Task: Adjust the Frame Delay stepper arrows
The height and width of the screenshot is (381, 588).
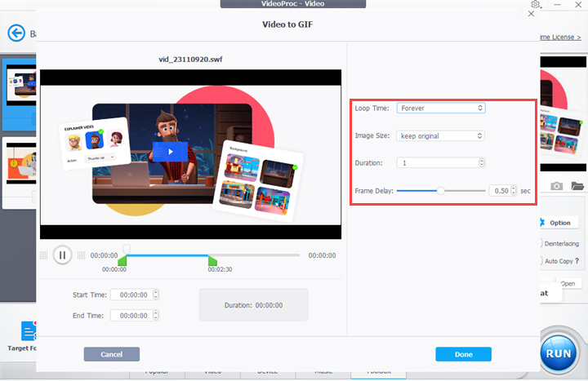Action: pos(514,191)
